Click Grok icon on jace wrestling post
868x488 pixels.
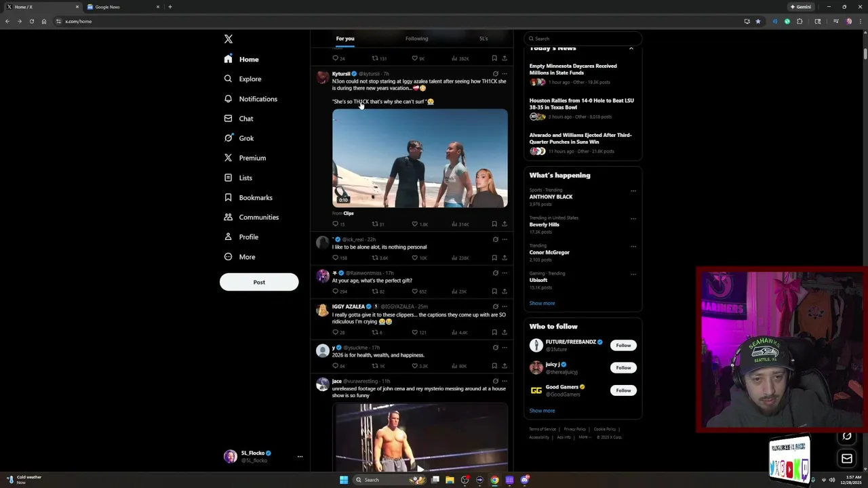click(x=495, y=381)
